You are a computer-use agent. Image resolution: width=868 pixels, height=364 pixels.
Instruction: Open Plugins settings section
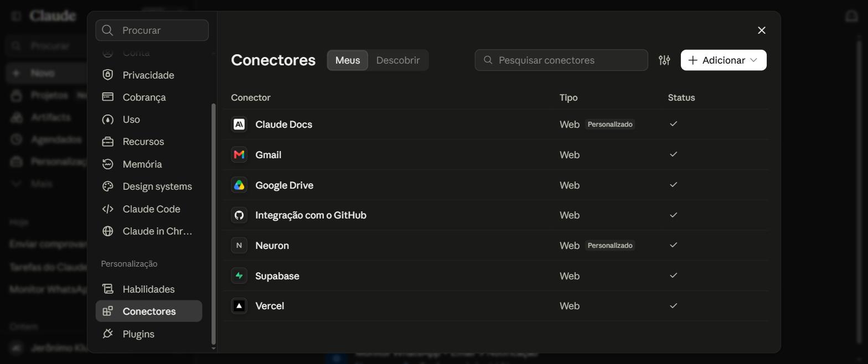(x=149, y=334)
